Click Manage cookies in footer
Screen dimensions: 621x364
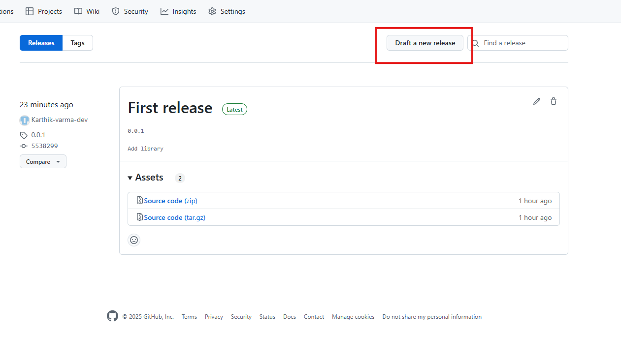click(353, 317)
